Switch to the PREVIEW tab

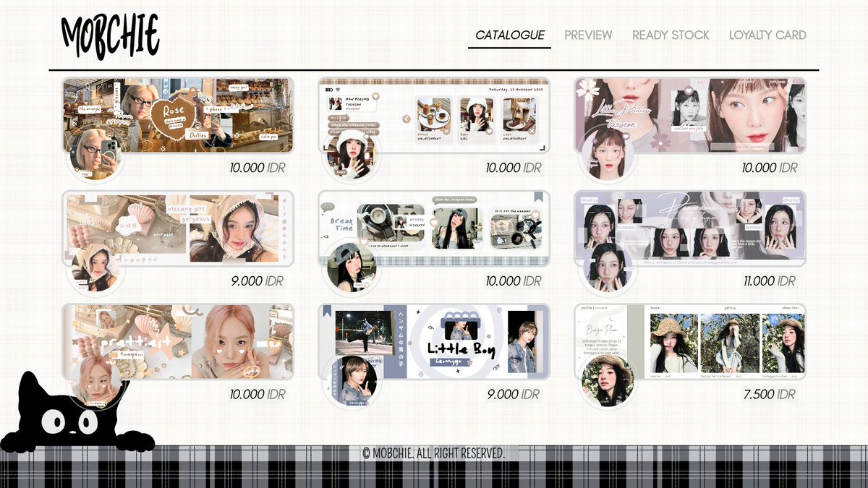pyautogui.click(x=588, y=34)
